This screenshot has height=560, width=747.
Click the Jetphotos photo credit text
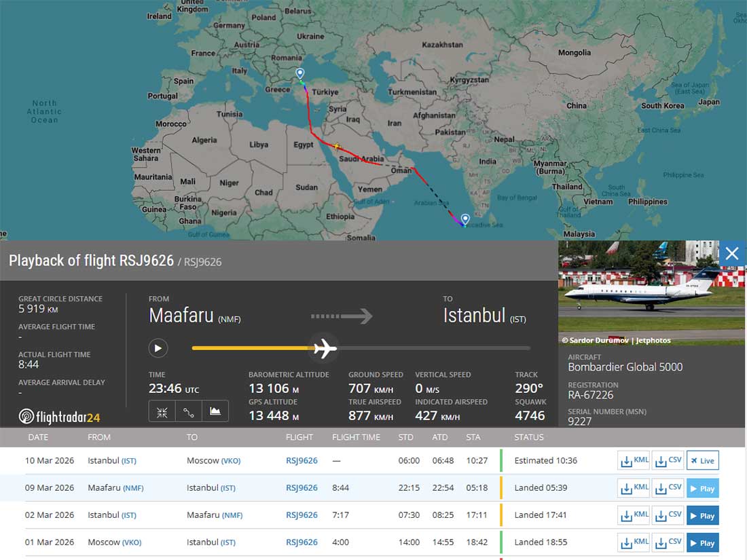(615, 340)
